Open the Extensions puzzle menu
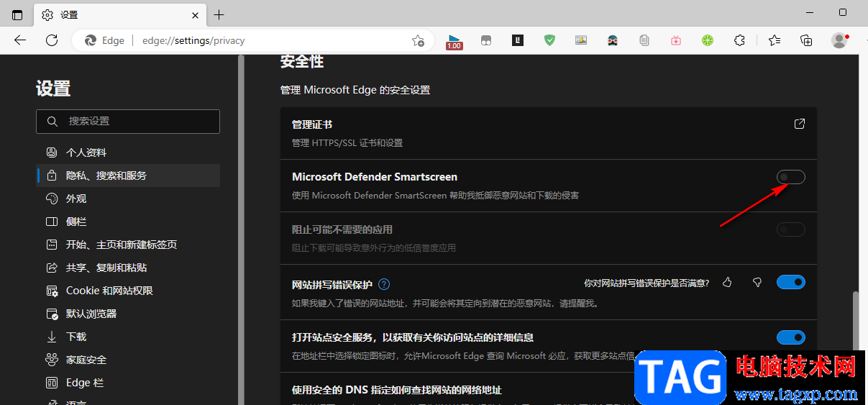Screen dimensions: 868x405 click(739, 40)
